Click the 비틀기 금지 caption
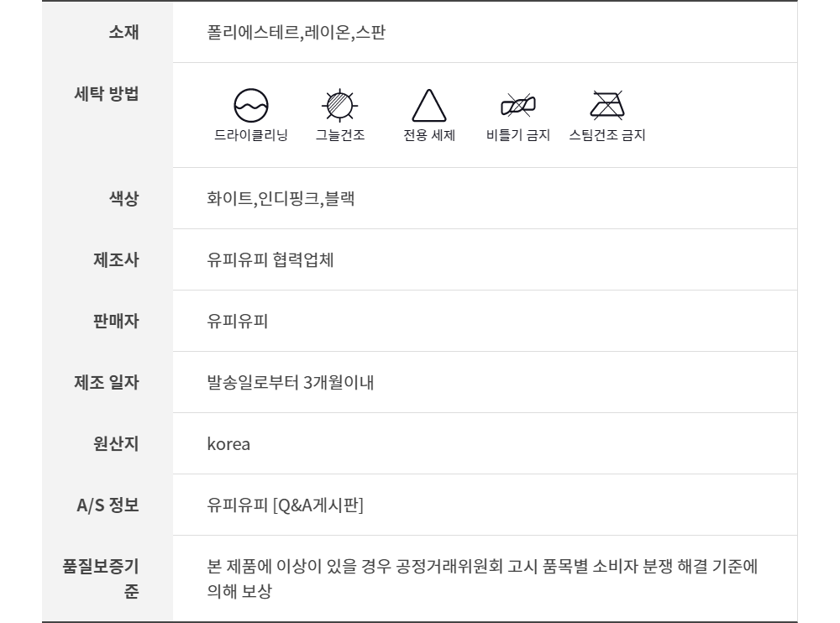 (x=517, y=135)
